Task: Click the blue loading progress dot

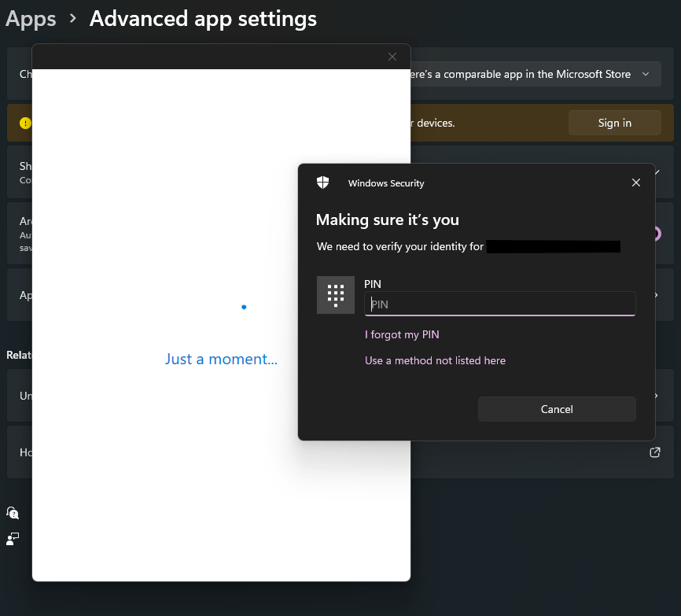Action: [244, 306]
